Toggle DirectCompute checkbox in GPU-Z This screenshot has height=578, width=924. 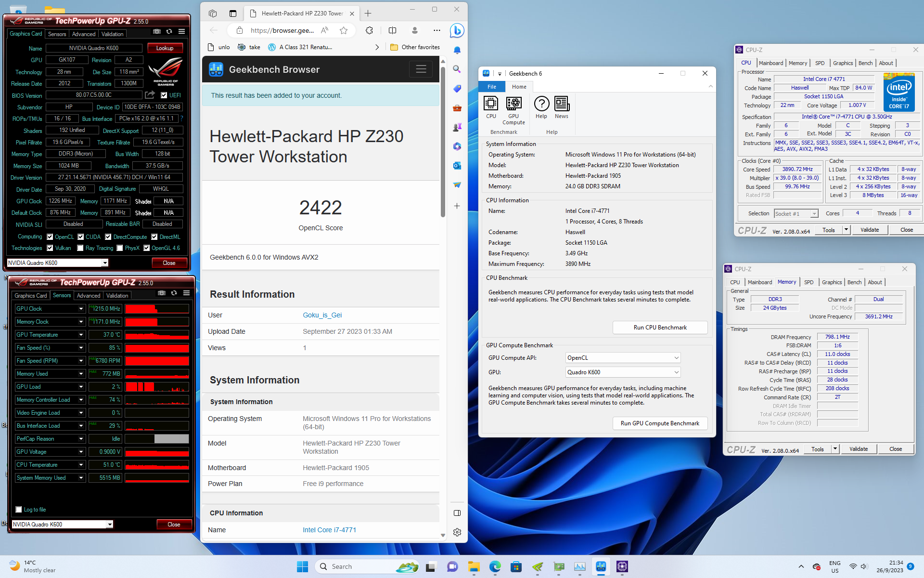click(108, 237)
